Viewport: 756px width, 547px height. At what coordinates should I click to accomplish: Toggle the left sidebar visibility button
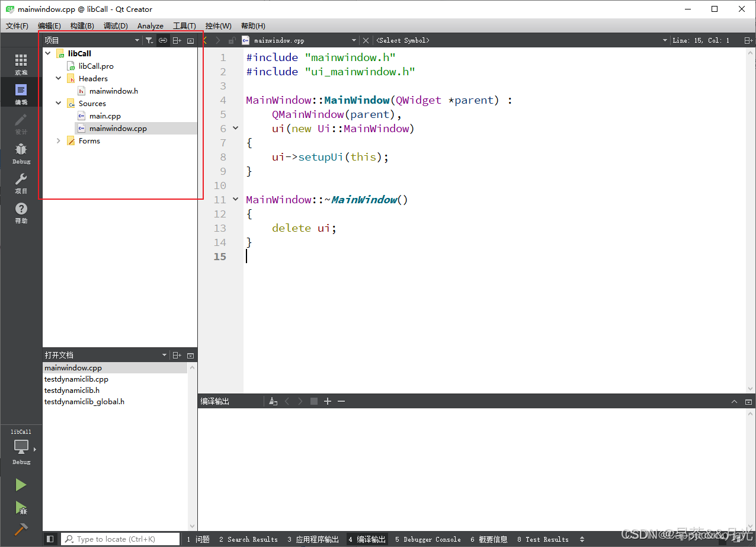point(50,539)
